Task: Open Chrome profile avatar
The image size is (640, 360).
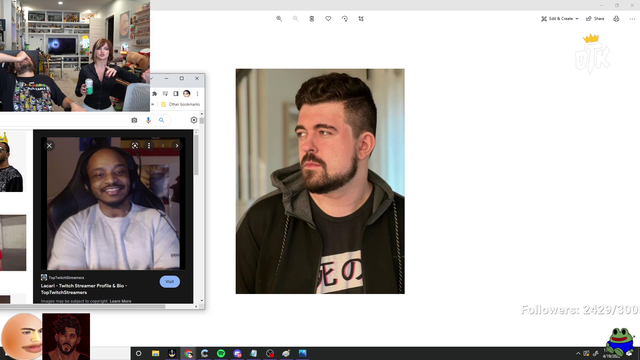Action: 187,93
